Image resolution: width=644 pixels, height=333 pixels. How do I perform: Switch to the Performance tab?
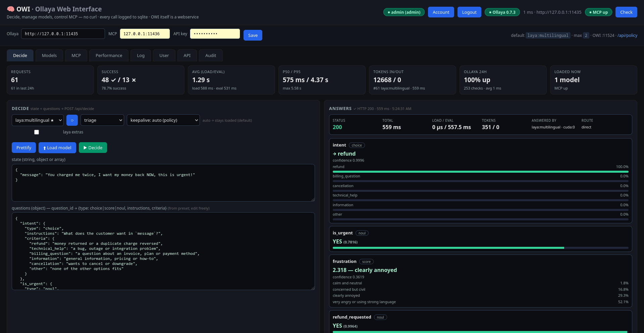[109, 55]
